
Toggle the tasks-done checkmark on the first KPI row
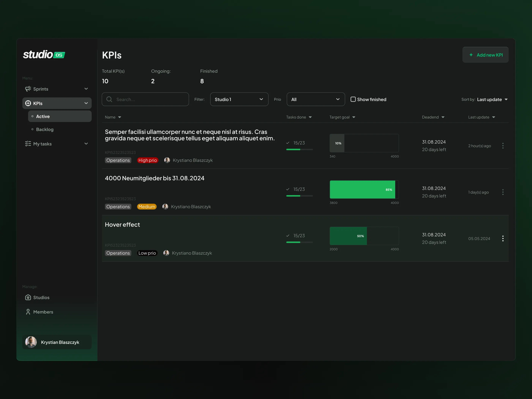tap(288, 143)
